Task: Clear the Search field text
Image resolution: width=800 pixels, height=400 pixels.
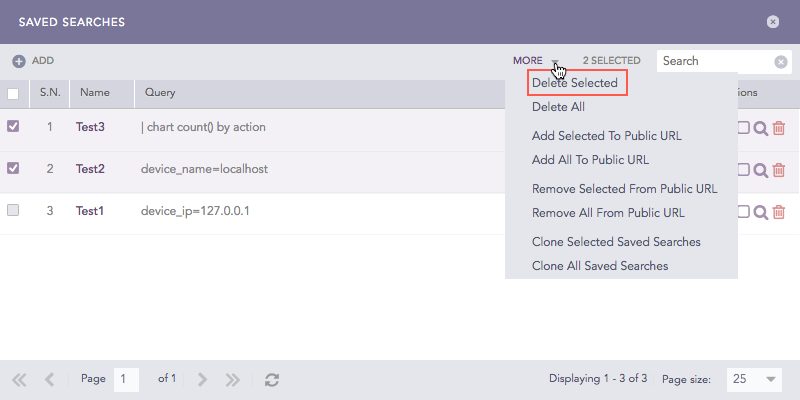Action: click(x=781, y=61)
